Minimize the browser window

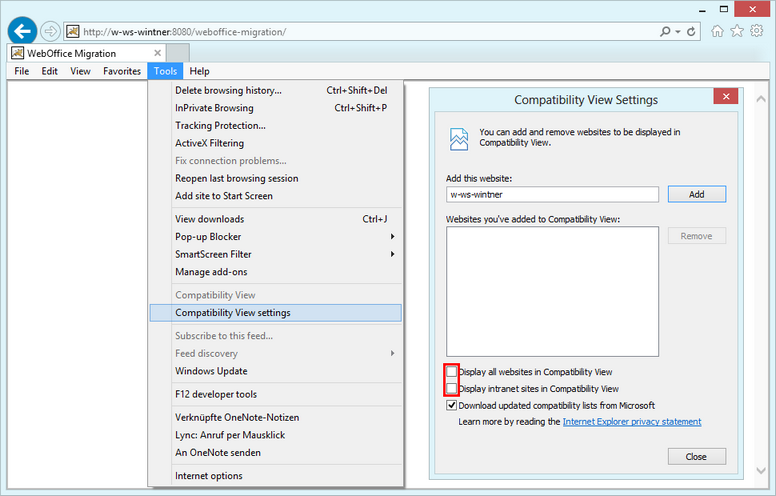702,9
